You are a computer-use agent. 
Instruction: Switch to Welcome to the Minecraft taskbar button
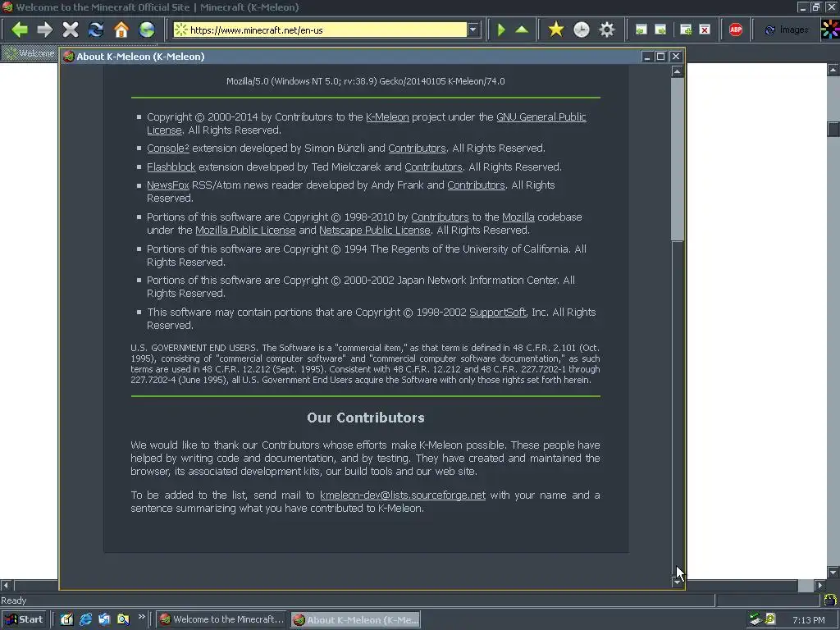pos(222,619)
